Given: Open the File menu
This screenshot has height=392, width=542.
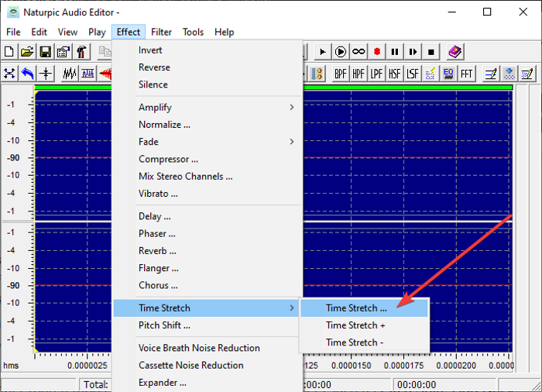Looking at the screenshot, I should [x=13, y=33].
